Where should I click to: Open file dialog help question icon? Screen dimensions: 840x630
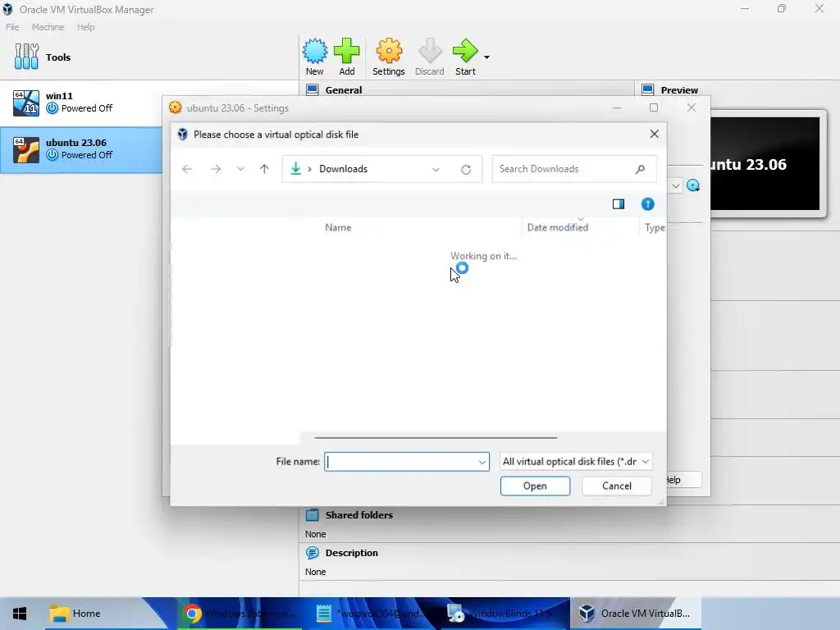(648, 204)
